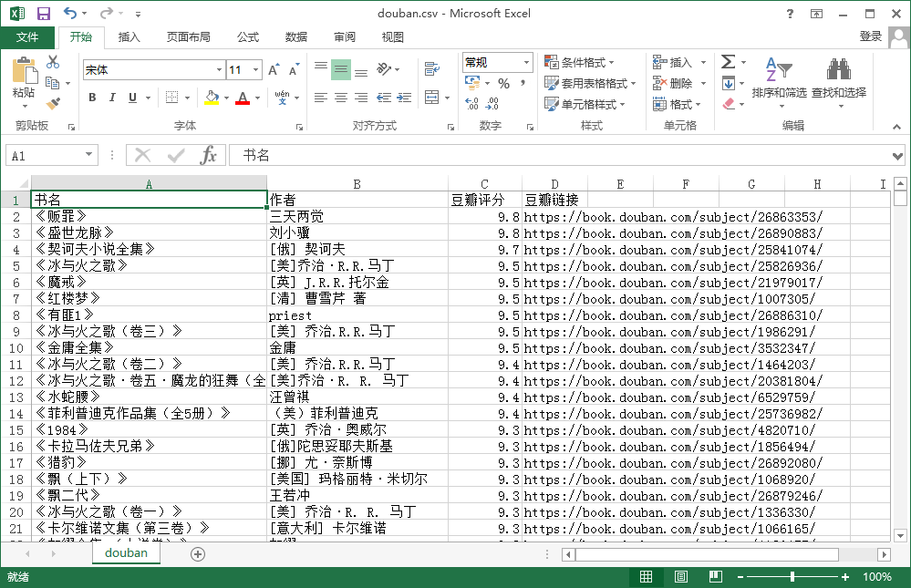The image size is (911, 588).
Task: Toggle center horizontal alignment
Action: pyautogui.click(x=341, y=98)
